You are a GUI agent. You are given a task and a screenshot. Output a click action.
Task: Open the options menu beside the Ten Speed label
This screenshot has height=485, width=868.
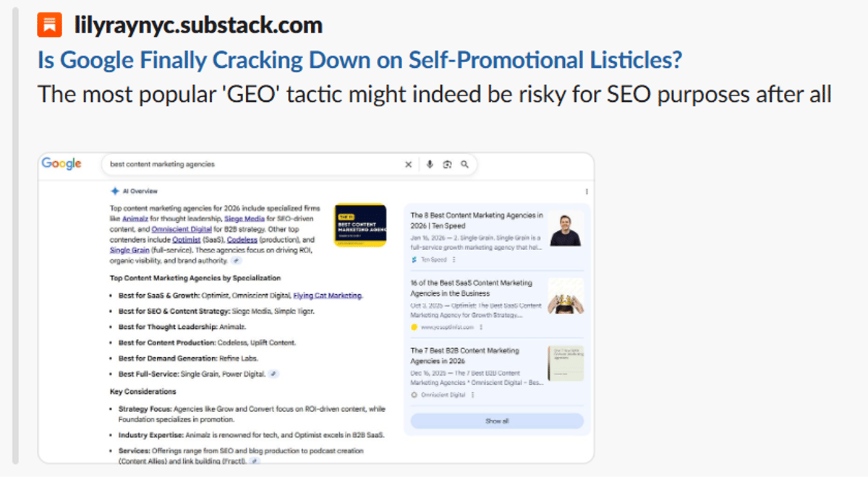click(454, 259)
